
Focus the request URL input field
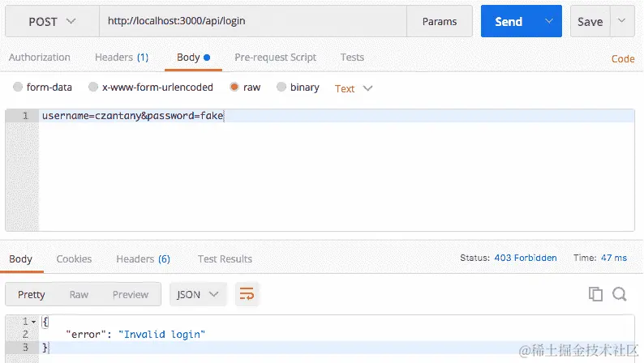point(253,21)
